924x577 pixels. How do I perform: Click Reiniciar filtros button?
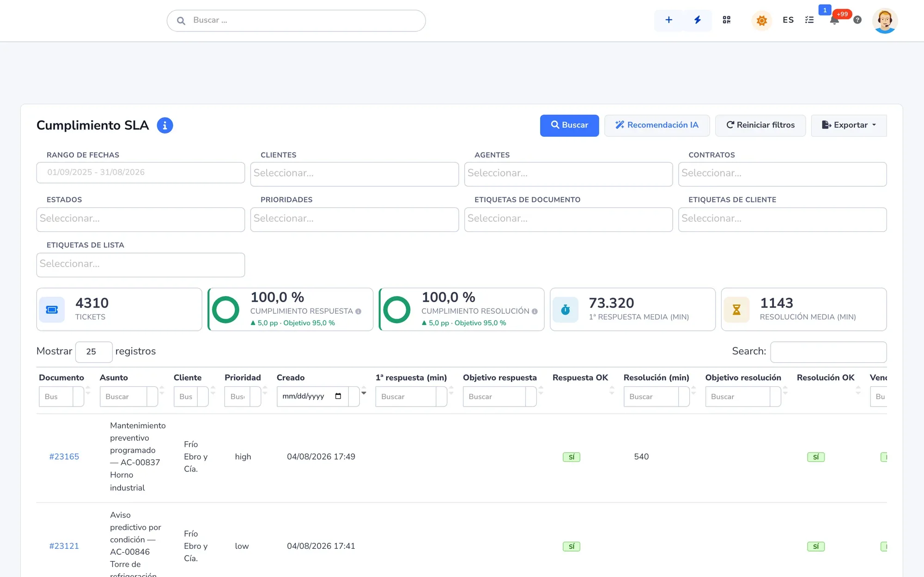click(x=760, y=125)
